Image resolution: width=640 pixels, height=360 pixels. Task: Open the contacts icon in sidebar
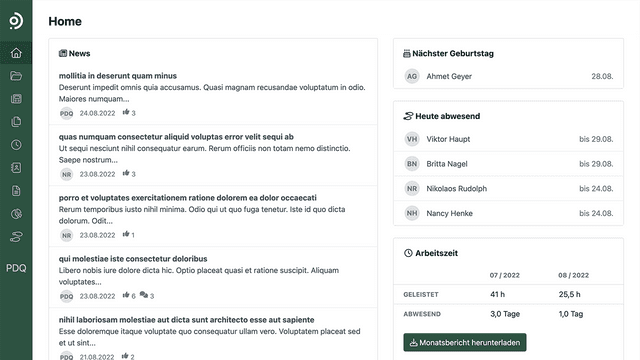pos(16,168)
